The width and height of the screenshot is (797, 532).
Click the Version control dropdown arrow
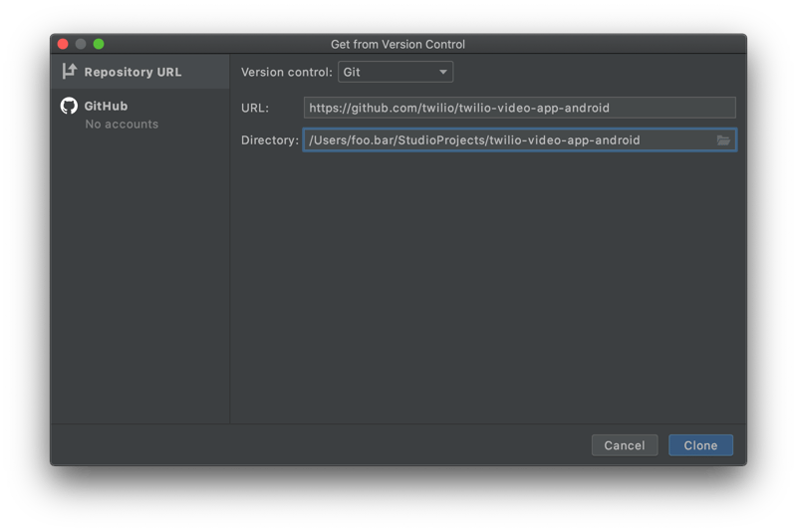442,72
